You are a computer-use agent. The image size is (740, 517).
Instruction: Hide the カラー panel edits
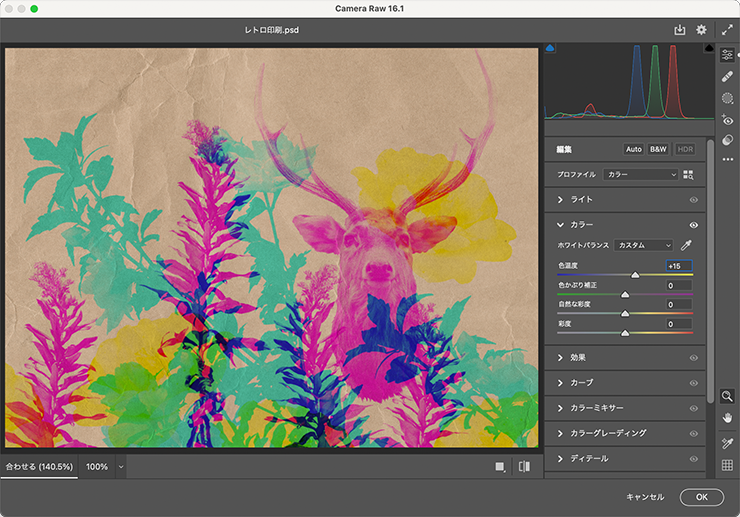coord(693,226)
